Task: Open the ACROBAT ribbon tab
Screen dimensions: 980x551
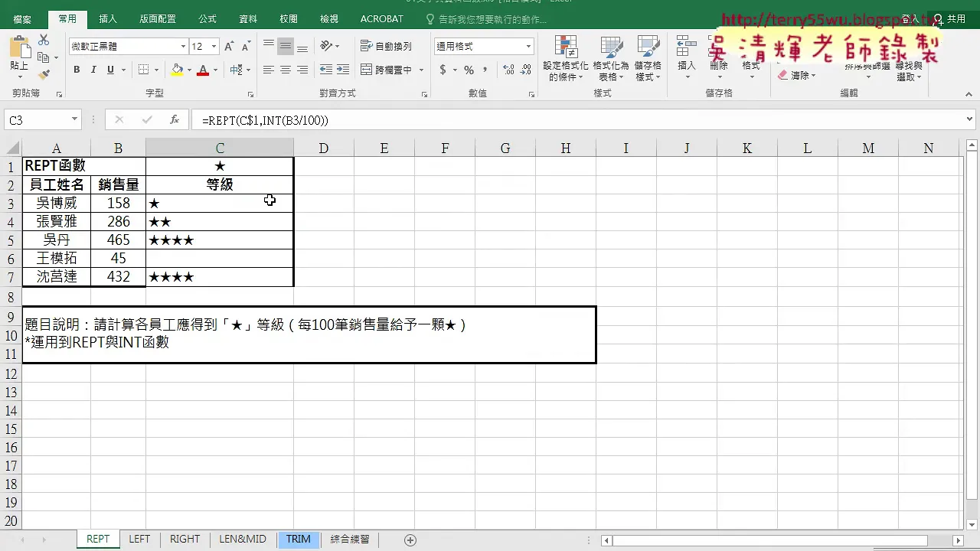Action: tap(382, 19)
